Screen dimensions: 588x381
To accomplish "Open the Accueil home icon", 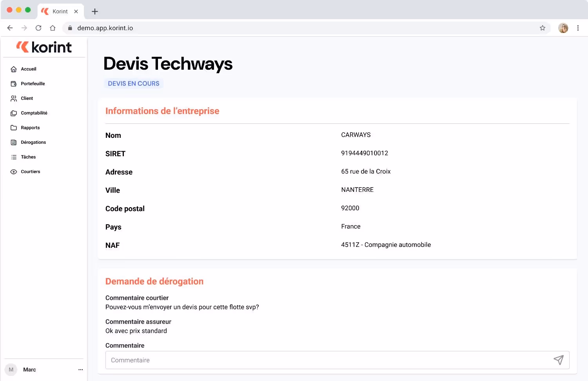I will coord(14,69).
